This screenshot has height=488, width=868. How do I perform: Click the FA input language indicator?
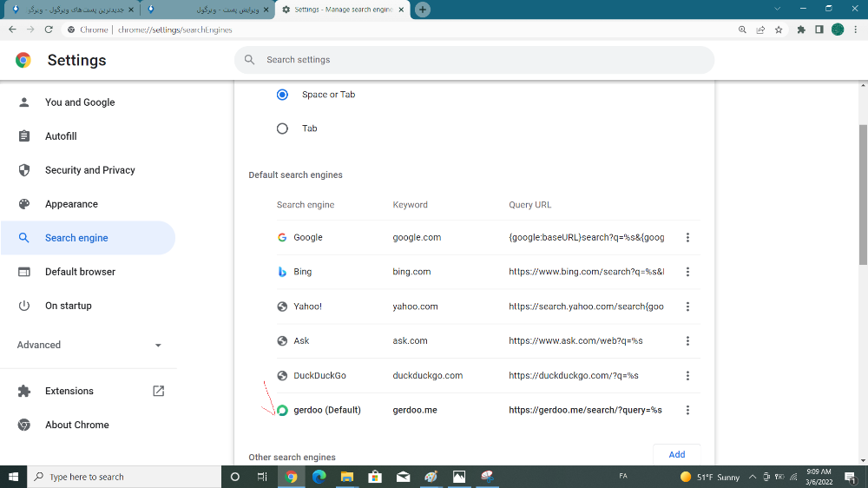[623, 476]
